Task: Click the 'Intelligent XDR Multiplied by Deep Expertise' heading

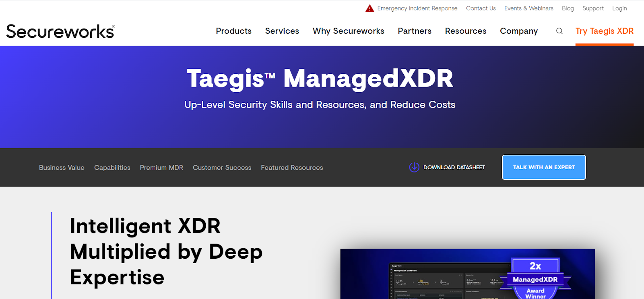Action: pos(166,251)
